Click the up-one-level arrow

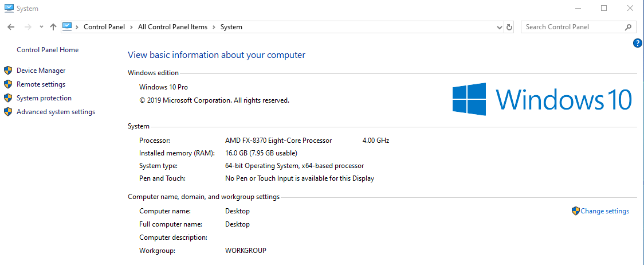point(53,27)
